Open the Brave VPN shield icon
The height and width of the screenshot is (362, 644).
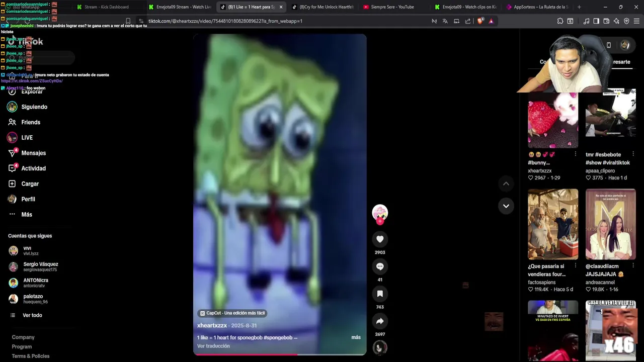(x=626, y=21)
